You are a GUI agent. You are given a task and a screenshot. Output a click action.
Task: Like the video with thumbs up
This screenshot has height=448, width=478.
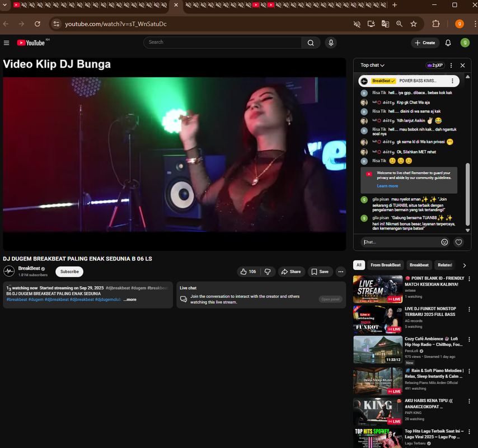tap(248, 272)
